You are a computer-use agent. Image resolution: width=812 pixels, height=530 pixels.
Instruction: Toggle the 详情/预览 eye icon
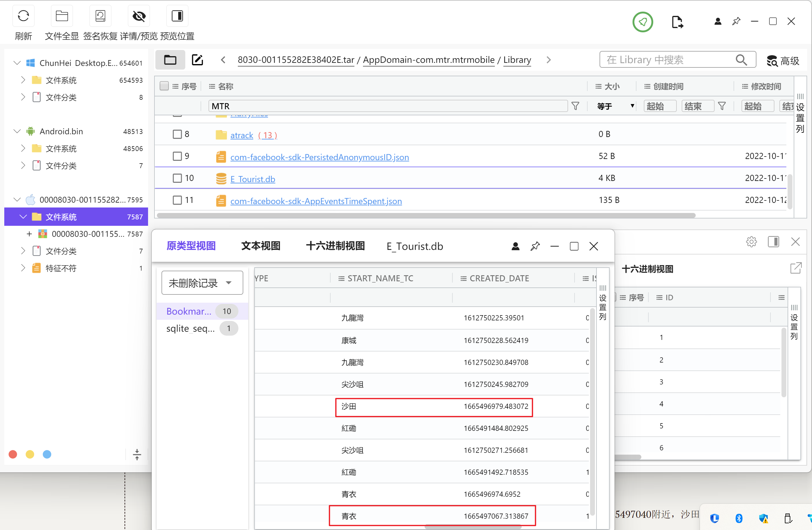point(139,16)
